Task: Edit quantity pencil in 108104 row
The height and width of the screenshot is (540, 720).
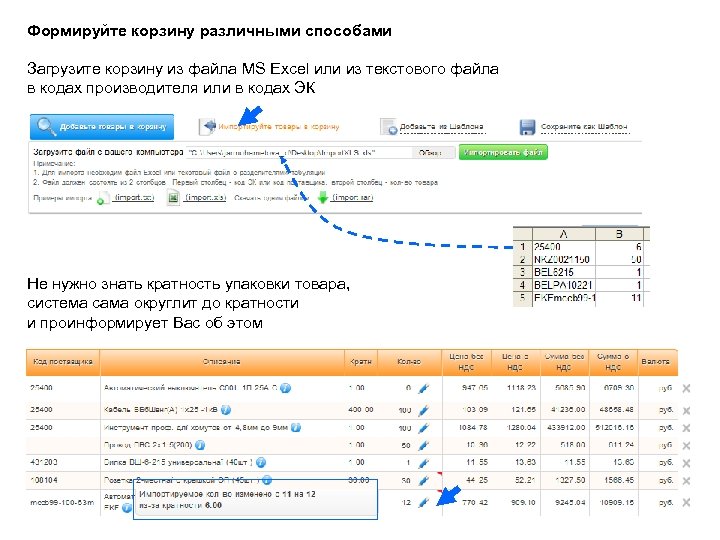Action: pos(424,481)
